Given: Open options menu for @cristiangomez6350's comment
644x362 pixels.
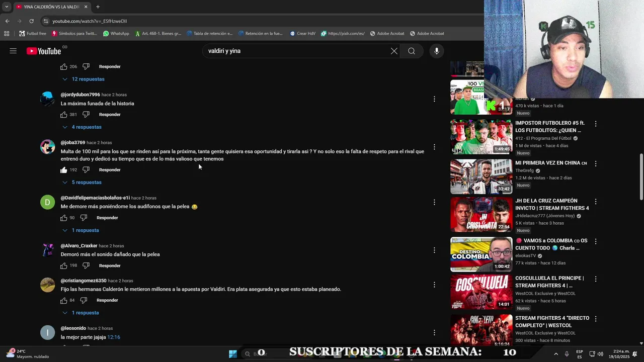Looking at the screenshot, I should pyautogui.click(x=434, y=285).
